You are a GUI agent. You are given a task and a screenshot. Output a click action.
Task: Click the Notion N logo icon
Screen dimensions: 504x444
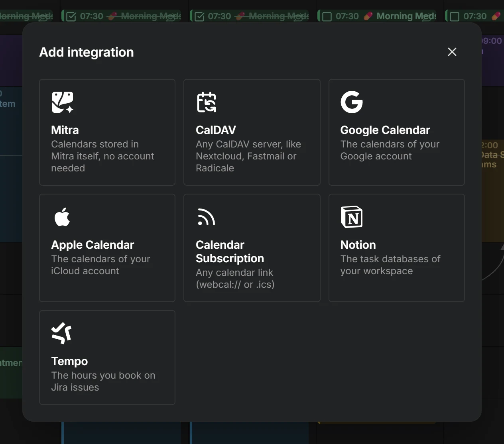pyautogui.click(x=352, y=217)
